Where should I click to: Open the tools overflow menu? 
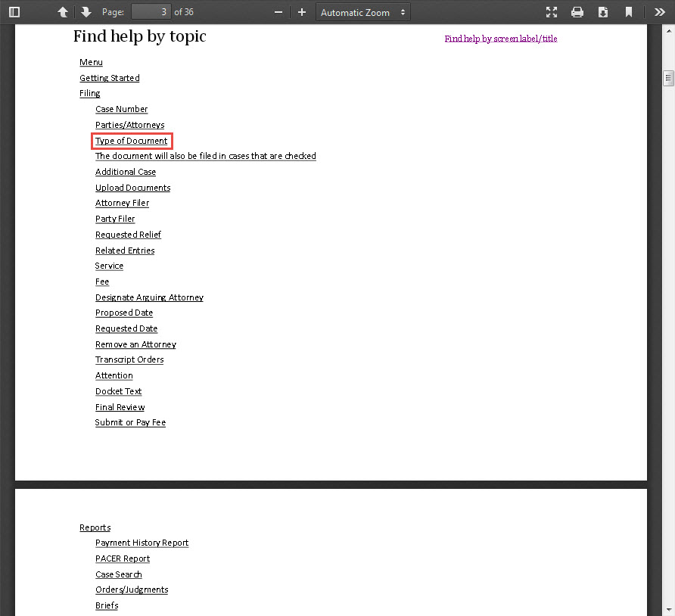pyautogui.click(x=659, y=12)
